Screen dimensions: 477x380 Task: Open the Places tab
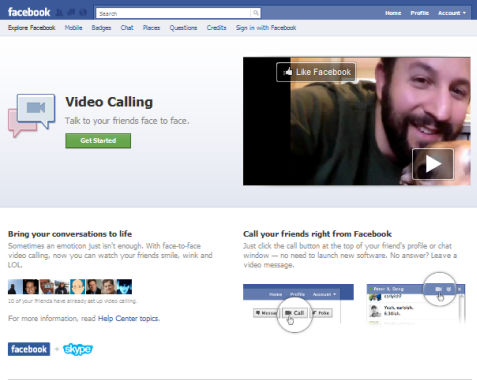point(151,28)
